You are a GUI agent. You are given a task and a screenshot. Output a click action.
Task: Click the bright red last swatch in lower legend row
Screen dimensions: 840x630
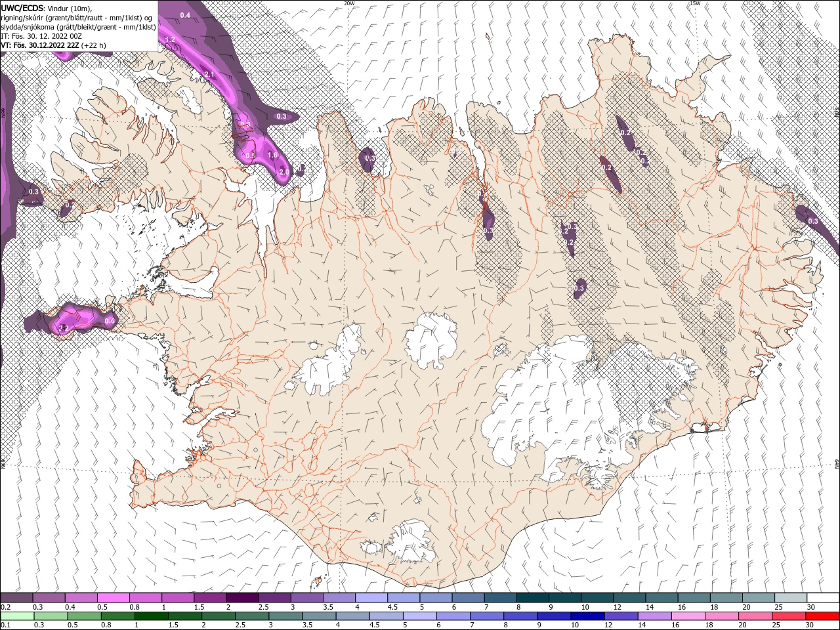click(x=823, y=616)
